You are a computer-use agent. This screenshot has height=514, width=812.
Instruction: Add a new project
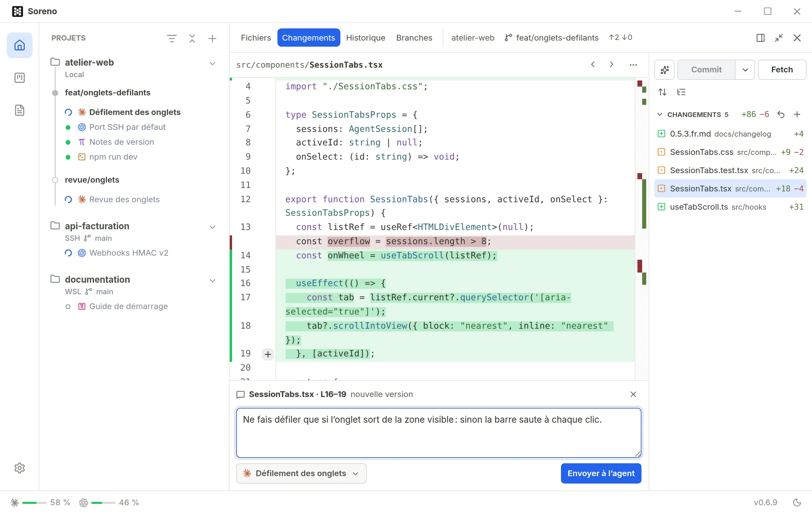[212, 38]
